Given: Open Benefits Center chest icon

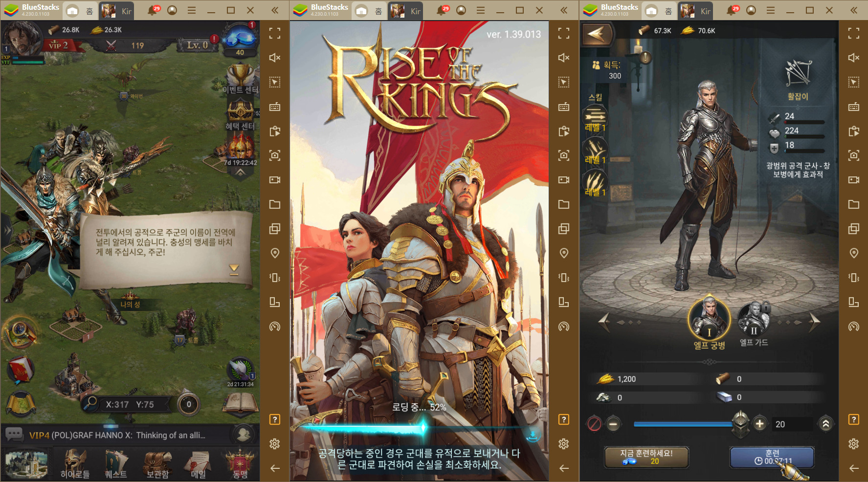Looking at the screenshot, I should click(240, 115).
